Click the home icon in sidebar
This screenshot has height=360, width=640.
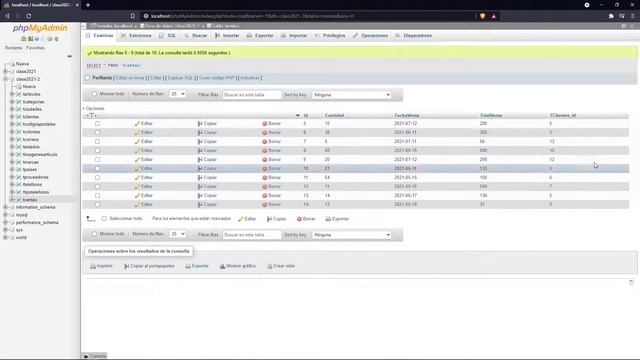[23, 39]
